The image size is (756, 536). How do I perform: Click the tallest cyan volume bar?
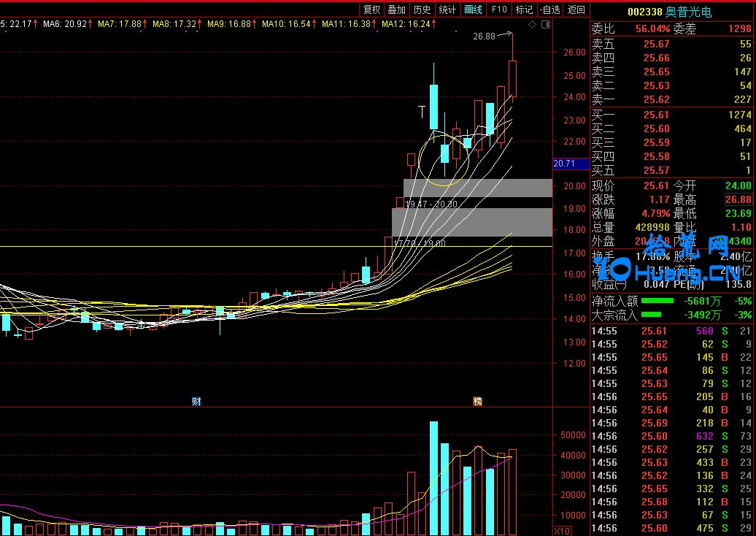click(x=434, y=478)
